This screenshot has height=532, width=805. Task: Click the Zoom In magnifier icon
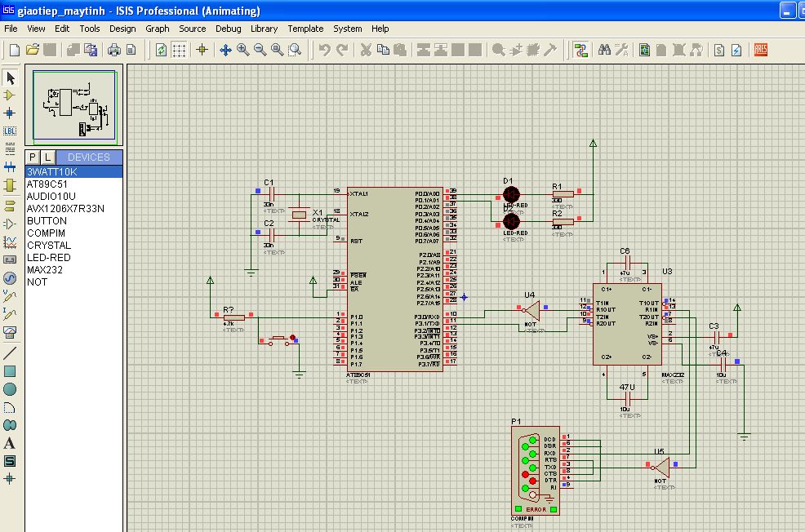(243, 50)
